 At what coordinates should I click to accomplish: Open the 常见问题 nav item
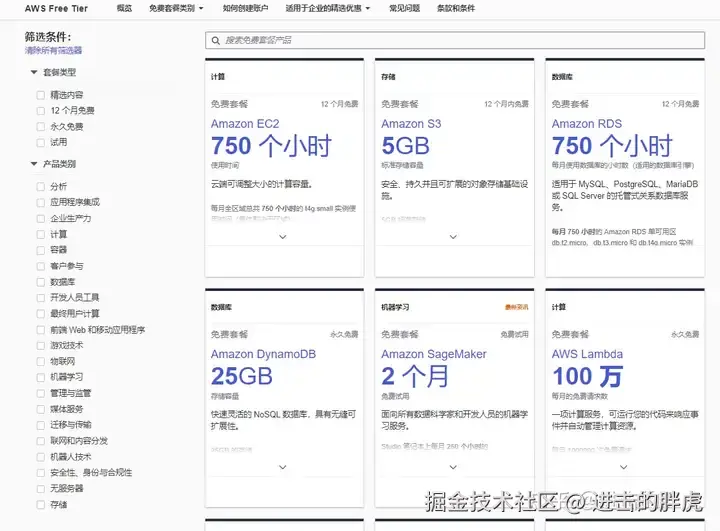405,8
